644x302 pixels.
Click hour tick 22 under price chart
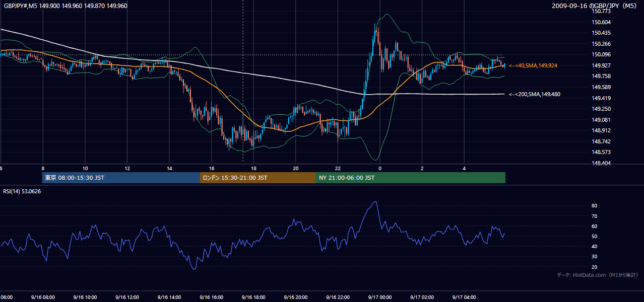coord(338,169)
